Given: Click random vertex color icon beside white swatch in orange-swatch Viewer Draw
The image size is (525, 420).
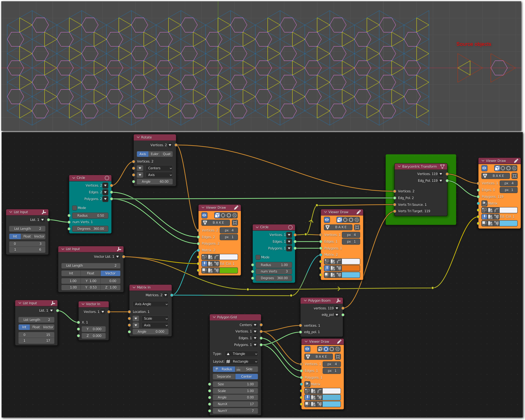Looking at the screenshot, I should 339,261.
